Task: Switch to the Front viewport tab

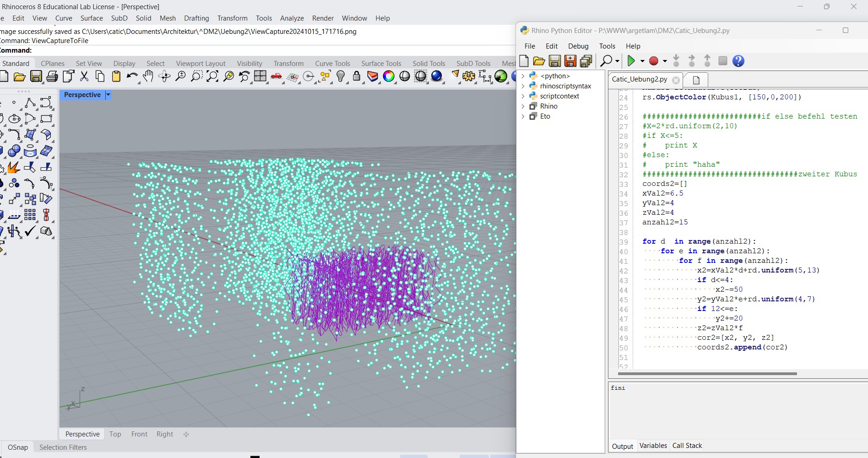Action: point(139,434)
